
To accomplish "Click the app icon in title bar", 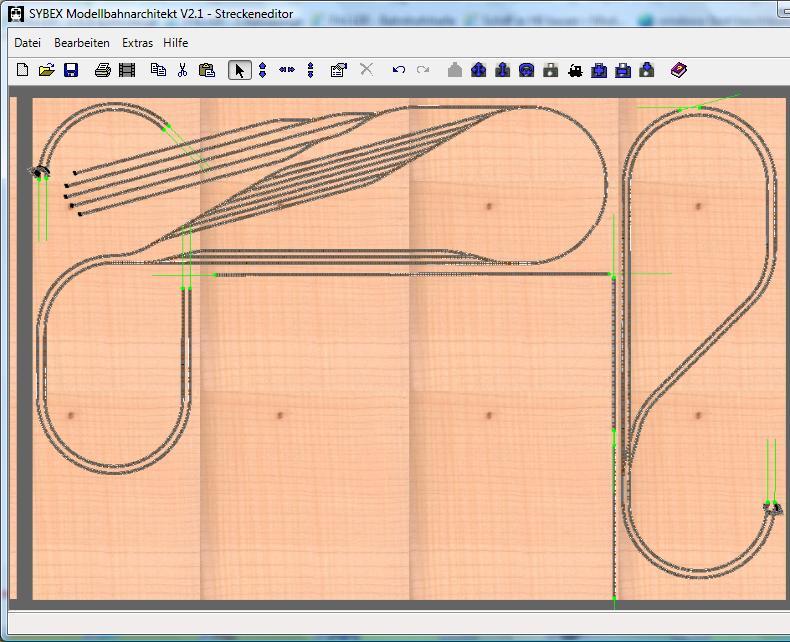I will [16, 14].
